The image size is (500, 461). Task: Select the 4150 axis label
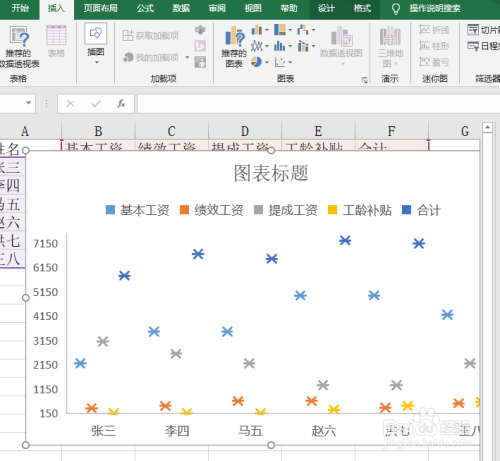[x=46, y=316]
